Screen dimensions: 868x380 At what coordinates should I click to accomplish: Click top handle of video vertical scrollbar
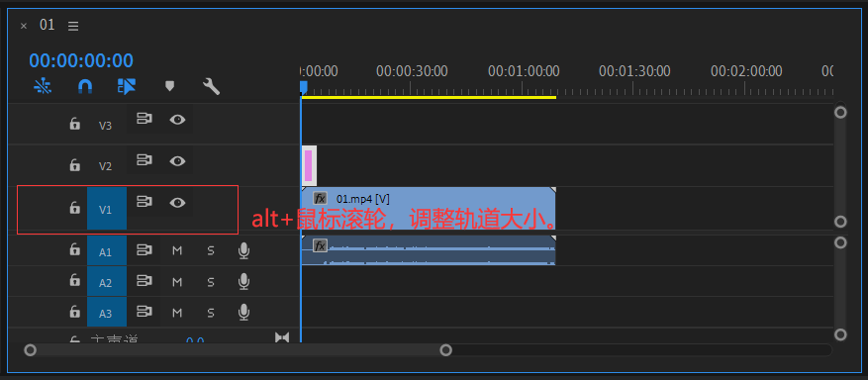point(840,112)
